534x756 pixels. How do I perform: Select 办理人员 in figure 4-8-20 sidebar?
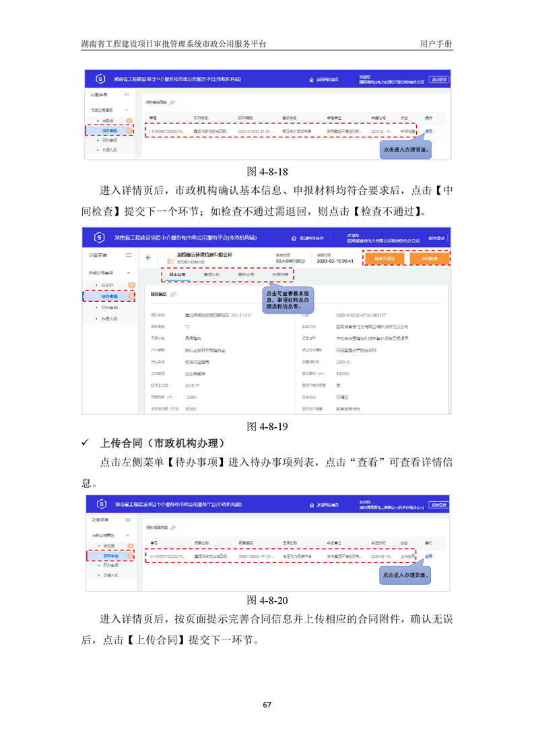tap(111, 575)
